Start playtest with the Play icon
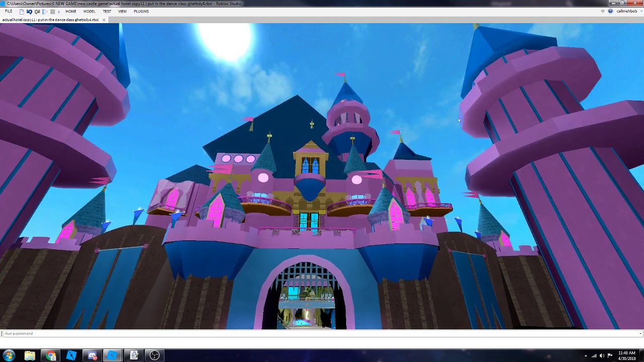This screenshot has width=644, height=362. click(x=45, y=12)
